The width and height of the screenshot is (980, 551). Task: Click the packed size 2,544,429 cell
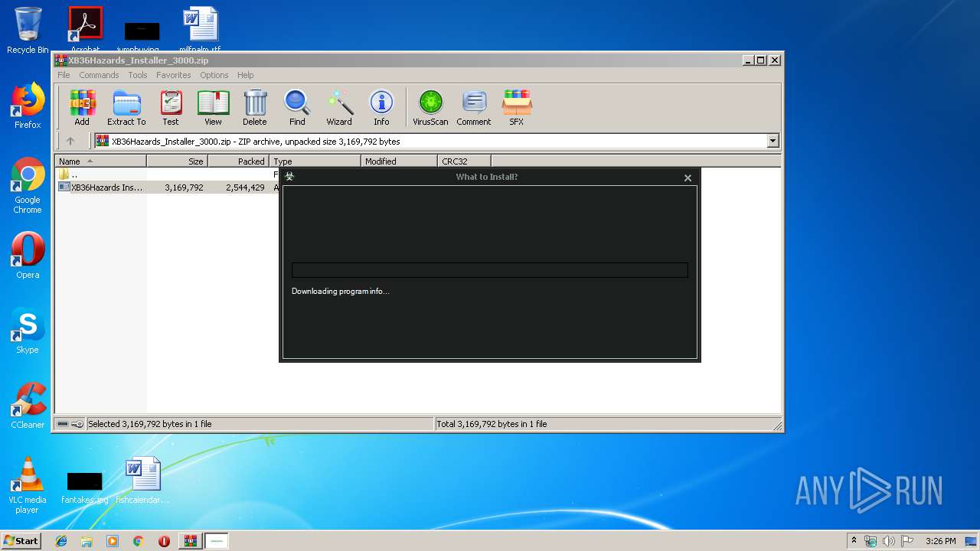pos(245,187)
